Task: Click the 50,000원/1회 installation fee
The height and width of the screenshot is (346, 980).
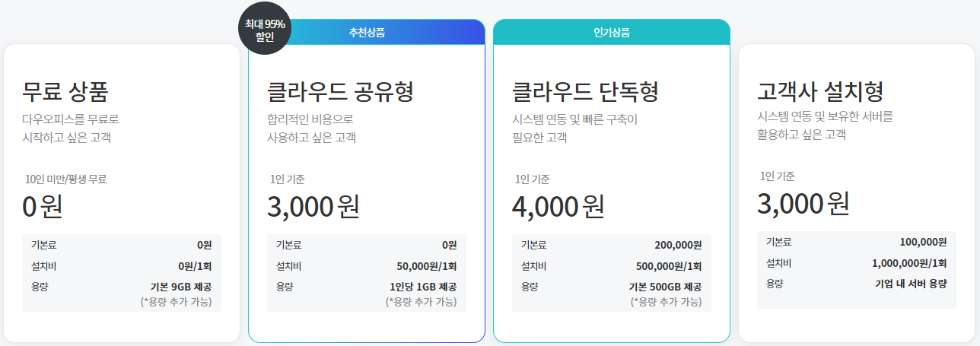Action: 427,266
